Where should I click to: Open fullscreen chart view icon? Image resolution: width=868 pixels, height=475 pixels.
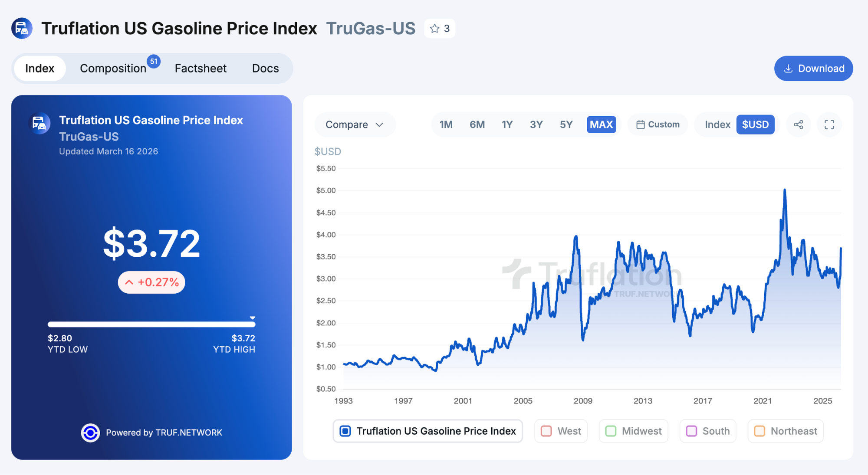click(x=829, y=125)
